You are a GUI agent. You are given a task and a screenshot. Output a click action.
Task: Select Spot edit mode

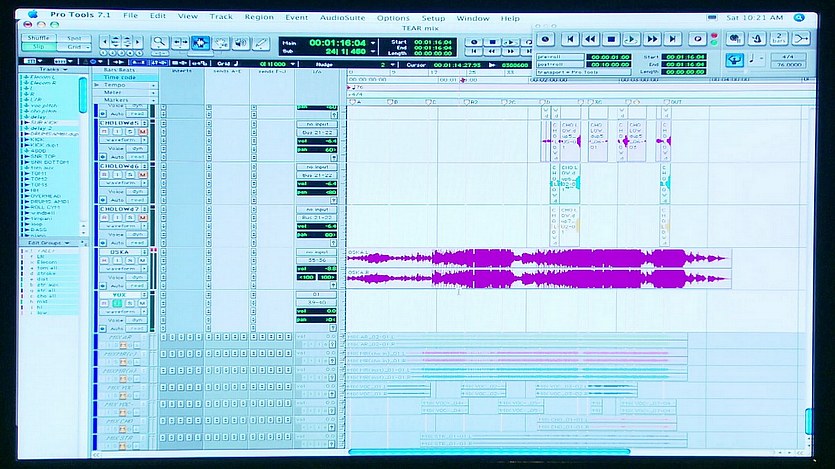coord(74,38)
